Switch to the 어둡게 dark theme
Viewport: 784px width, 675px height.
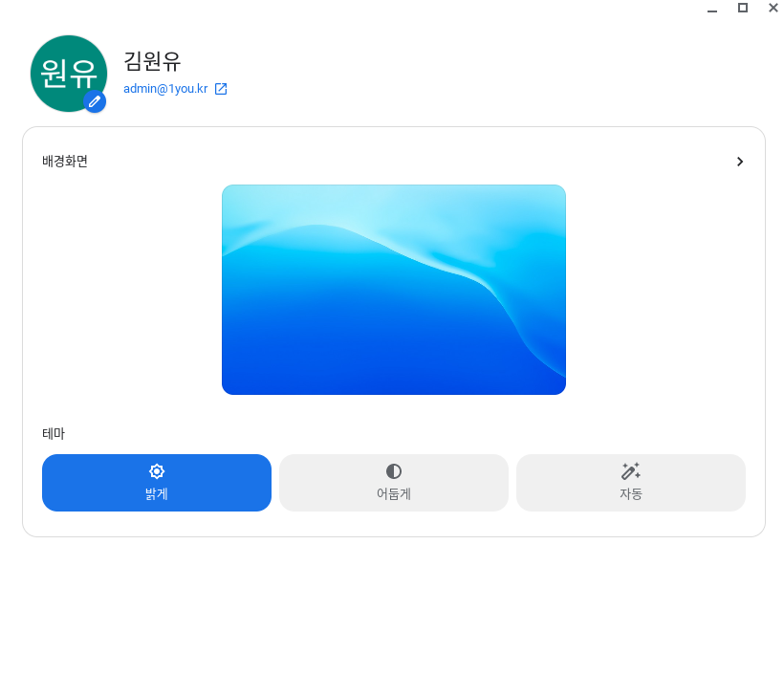click(394, 483)
